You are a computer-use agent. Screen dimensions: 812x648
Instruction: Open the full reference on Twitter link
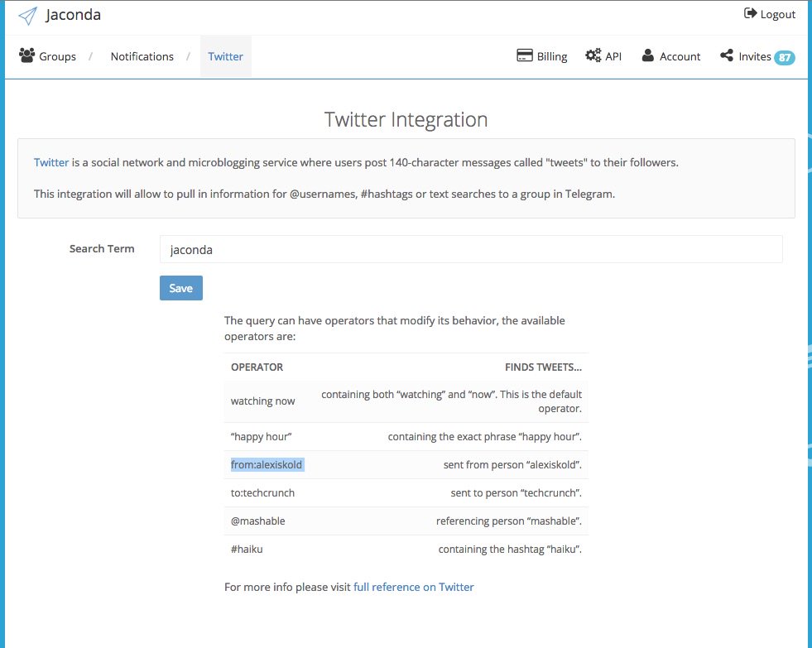pos(413,587)
